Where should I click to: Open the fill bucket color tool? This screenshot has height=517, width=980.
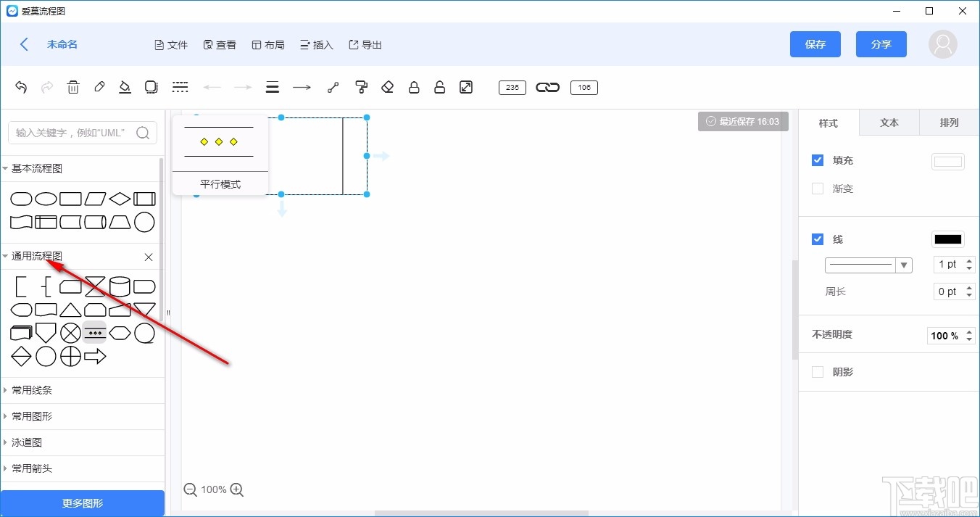click(x=125, y=87)
